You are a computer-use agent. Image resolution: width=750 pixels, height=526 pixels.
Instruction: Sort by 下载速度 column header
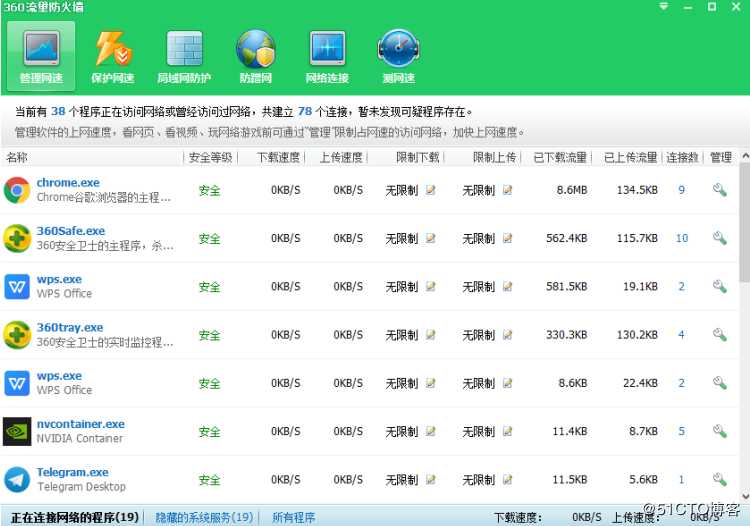(278, 157)
